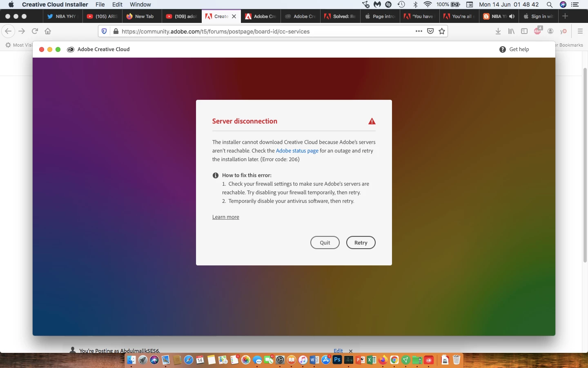Click the Firefox forward arrow

[22, 31]
